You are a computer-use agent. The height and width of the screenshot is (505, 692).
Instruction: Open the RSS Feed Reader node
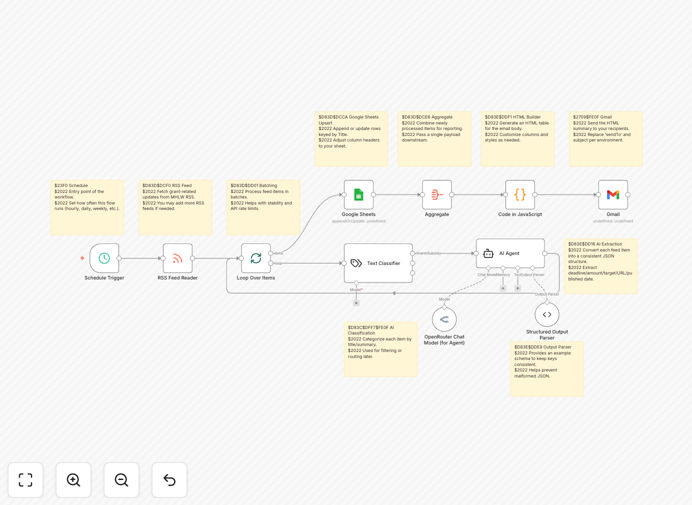[177, 258]
